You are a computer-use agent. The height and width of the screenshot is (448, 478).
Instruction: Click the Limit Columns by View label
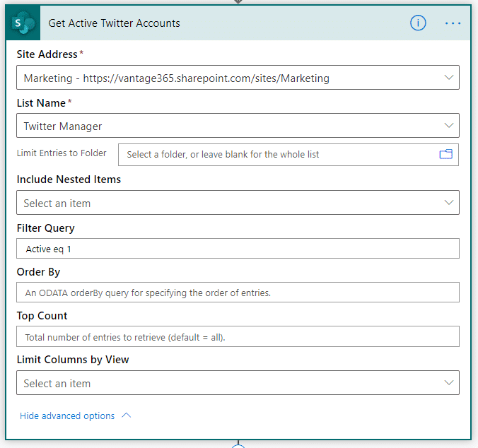(73, 360)
